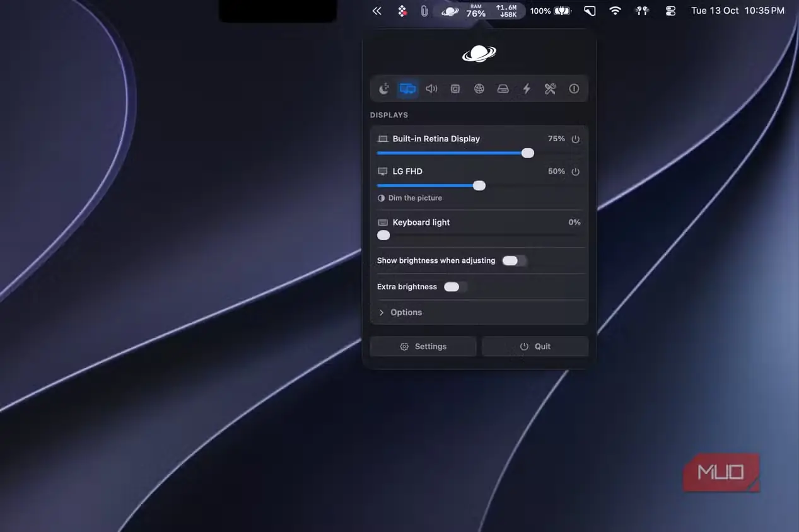Switch to the sound speaker tab
The image size is (799, 532).
(431, 89)
